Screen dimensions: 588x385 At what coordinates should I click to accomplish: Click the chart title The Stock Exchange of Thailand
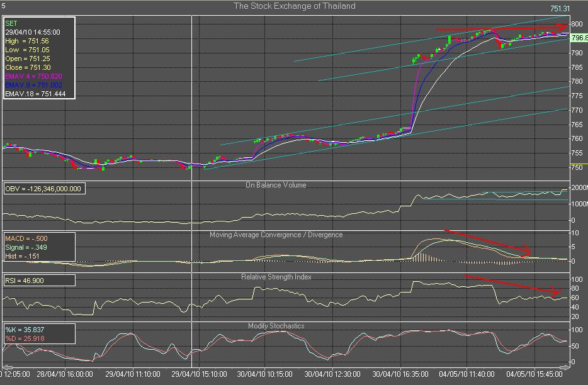(x=295, y=6)
